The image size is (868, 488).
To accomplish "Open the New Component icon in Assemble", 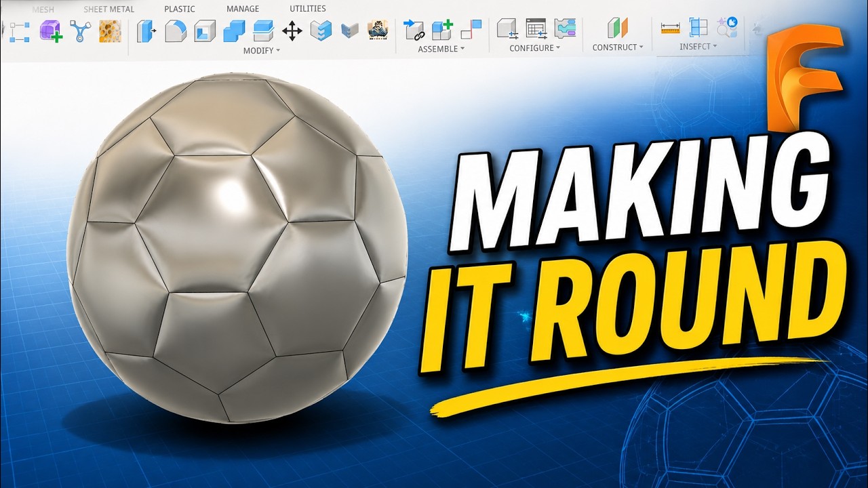I will (x=442, y=29).
